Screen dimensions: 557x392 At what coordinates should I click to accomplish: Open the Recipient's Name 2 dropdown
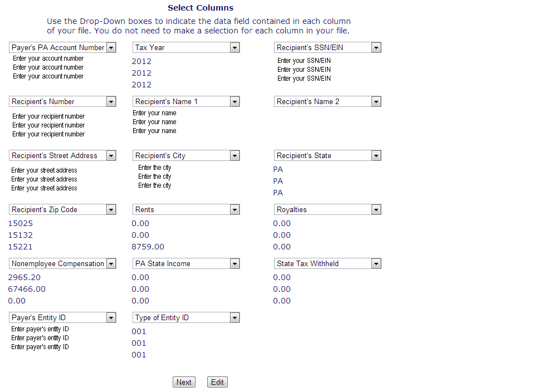click(376, 101)
